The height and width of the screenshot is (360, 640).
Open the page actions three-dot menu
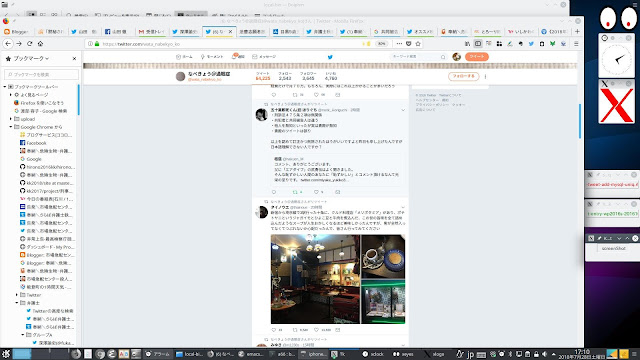[399, 44]
